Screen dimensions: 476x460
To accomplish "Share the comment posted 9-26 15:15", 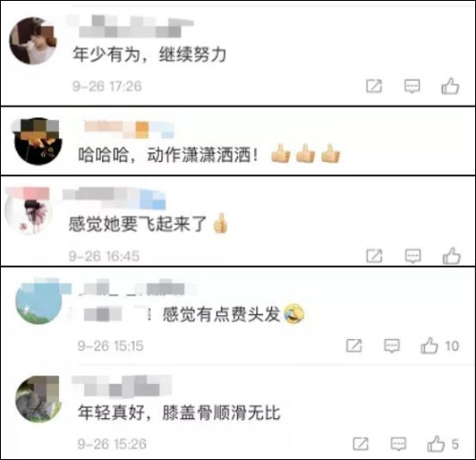I will point(354,346).
